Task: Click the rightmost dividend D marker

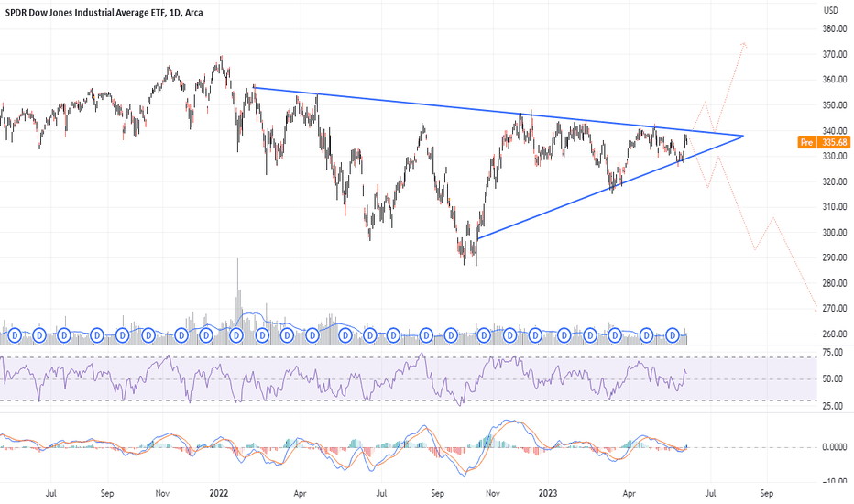Action: click(x=673, y=335)
